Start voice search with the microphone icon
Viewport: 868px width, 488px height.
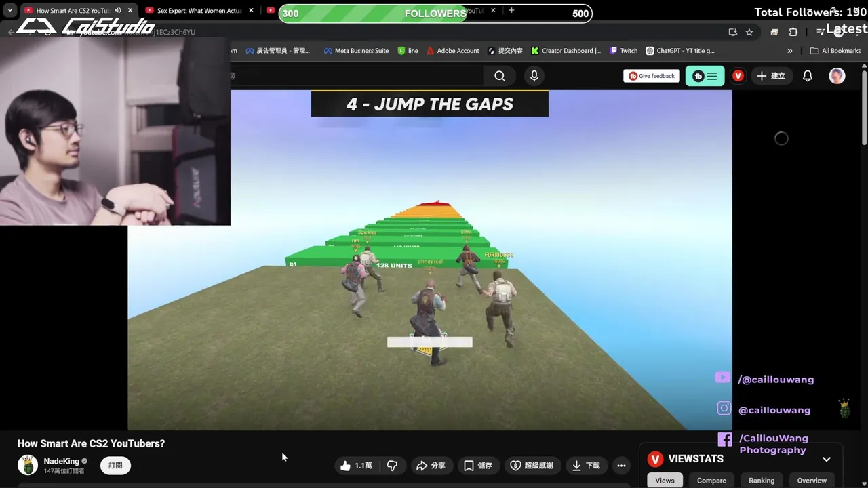[534, 76]
